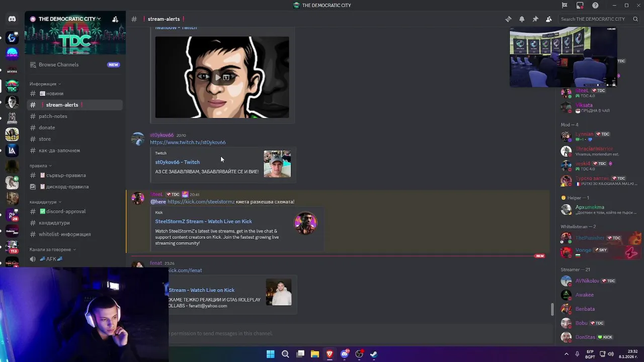Open Steam taskbar icon

pyautogui.click(x=374, y=354)
